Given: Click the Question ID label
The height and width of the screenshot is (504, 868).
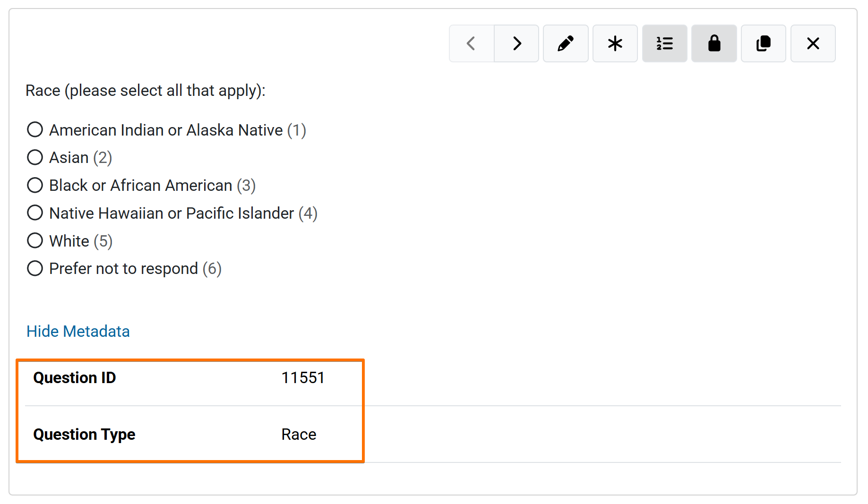Looking at the screenshot, I should click(75, 378).
